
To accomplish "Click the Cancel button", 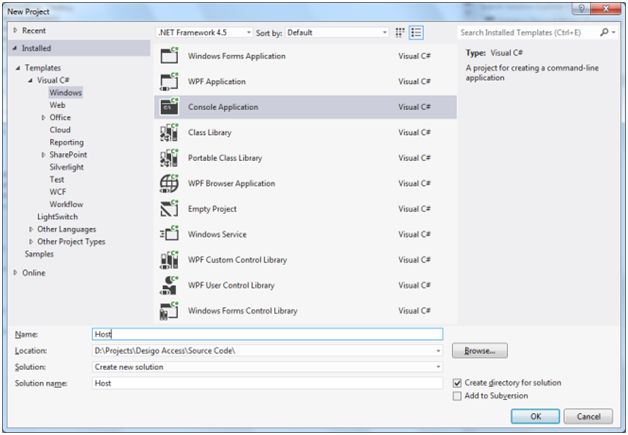I will click(588, 417).
